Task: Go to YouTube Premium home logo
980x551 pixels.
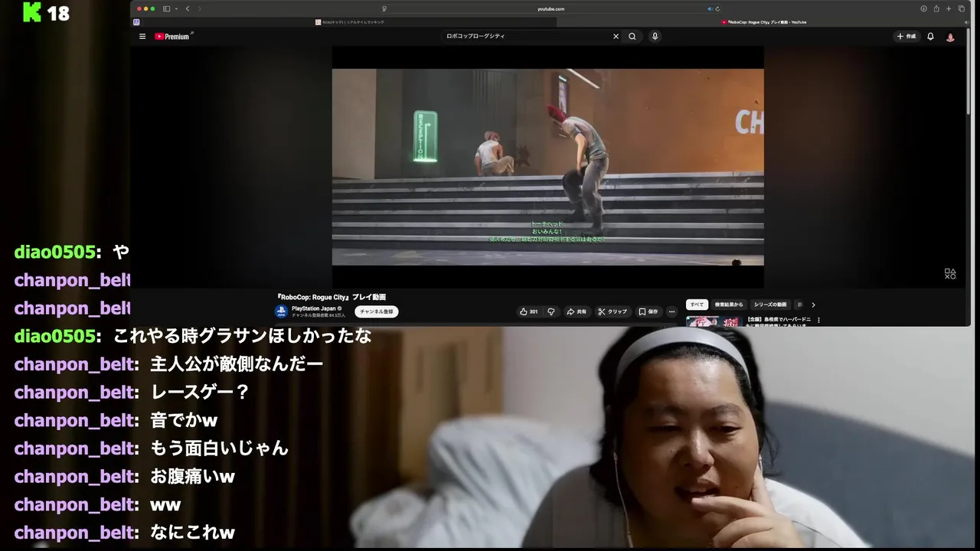Action: click(172, 36)
